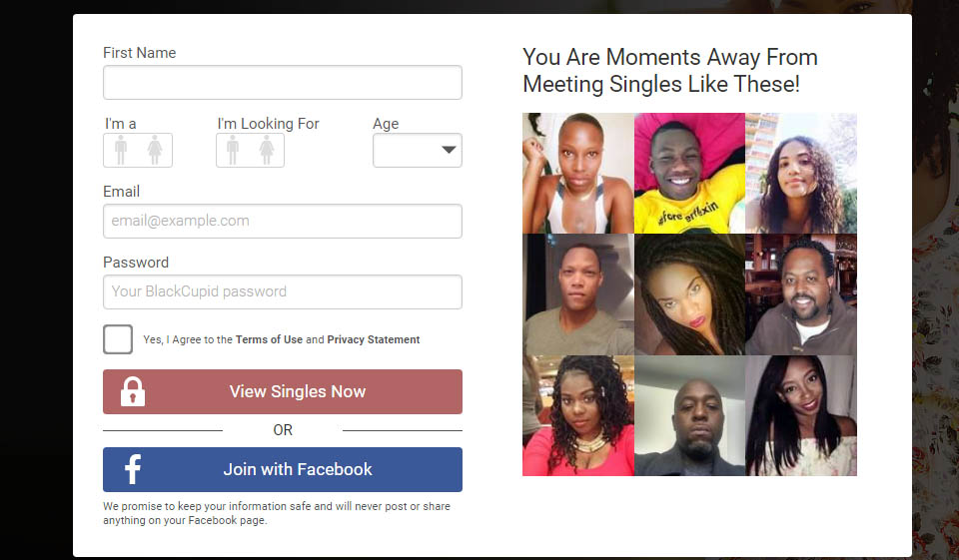Choose male icon under I'm Looking For
The width and height of the screenshot is (959, 560).
(x=233, y=151)
